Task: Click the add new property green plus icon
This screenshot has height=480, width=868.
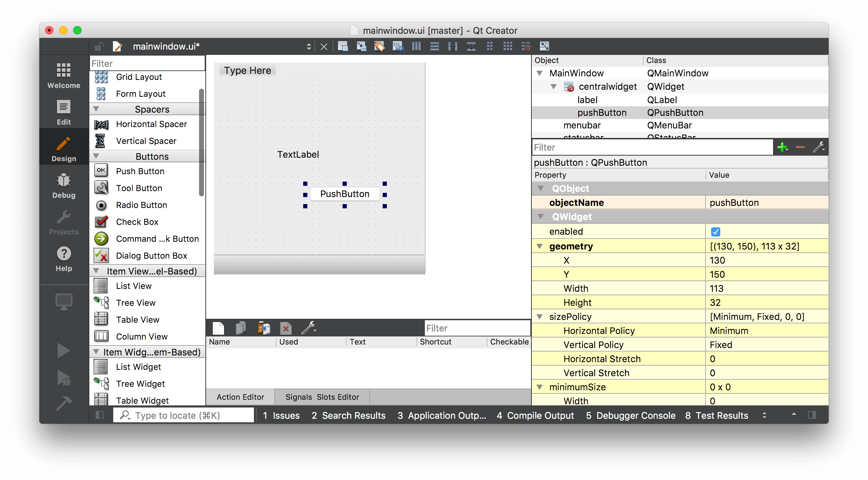Action: coord(783,147)
